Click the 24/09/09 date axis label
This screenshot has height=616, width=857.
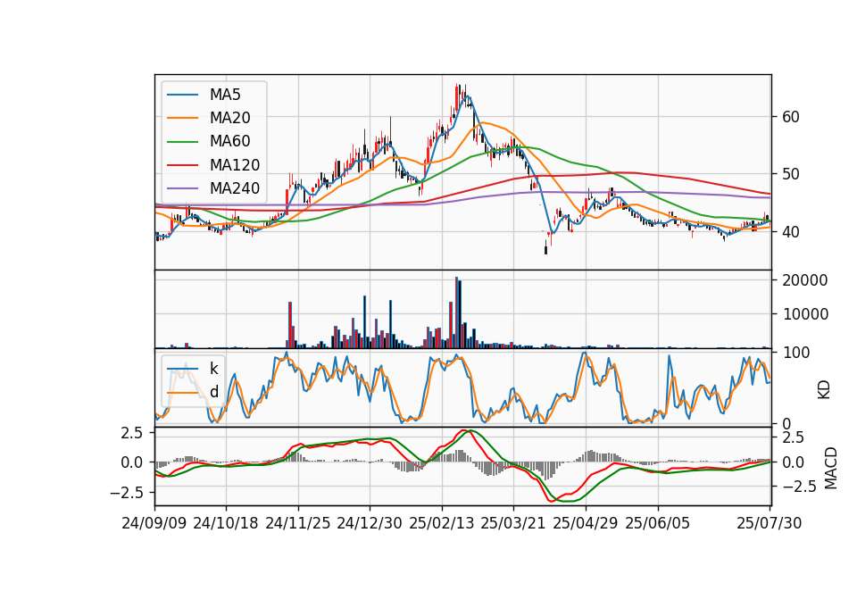(x=154, y=523)
